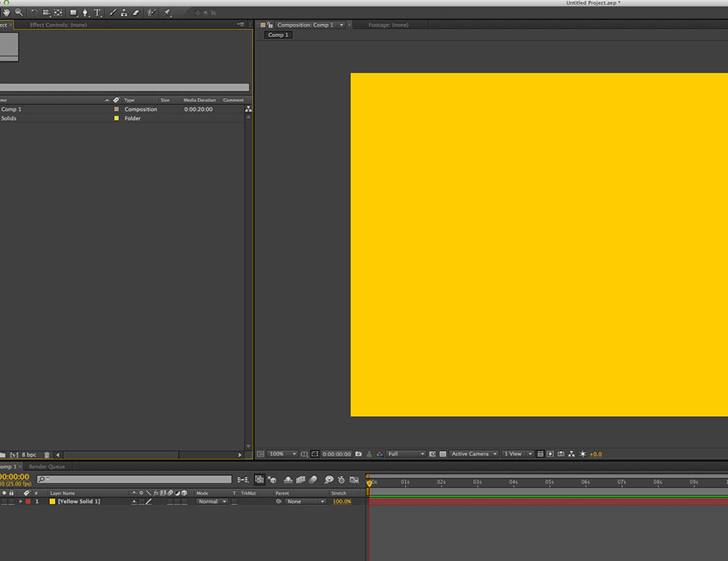Click Show Channel RGB color icon

(x=379, y=454)
